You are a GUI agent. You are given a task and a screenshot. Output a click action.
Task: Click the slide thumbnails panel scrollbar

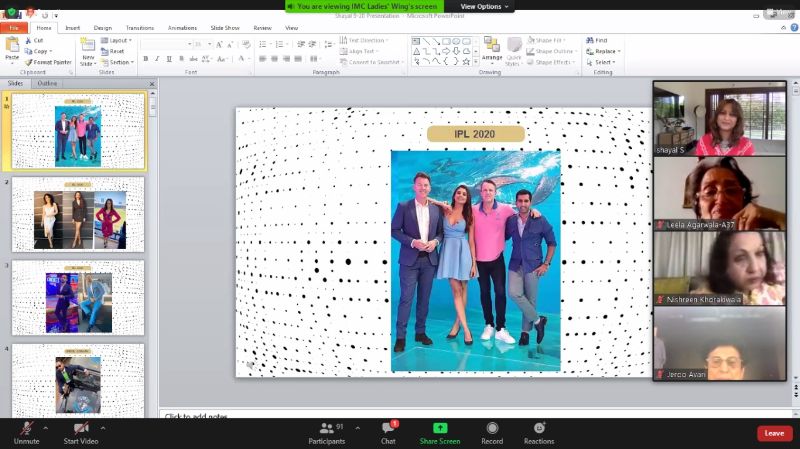(x=152, y=255)
